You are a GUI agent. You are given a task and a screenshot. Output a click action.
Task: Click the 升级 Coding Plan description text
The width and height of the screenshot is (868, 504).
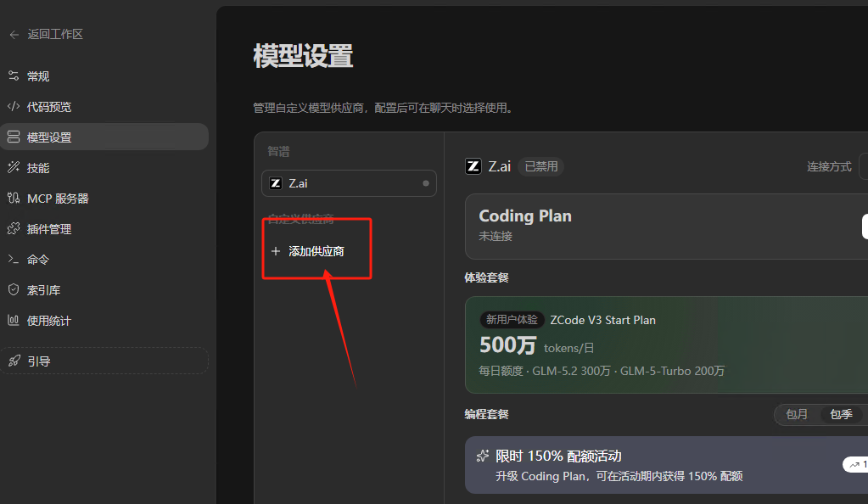619,476
